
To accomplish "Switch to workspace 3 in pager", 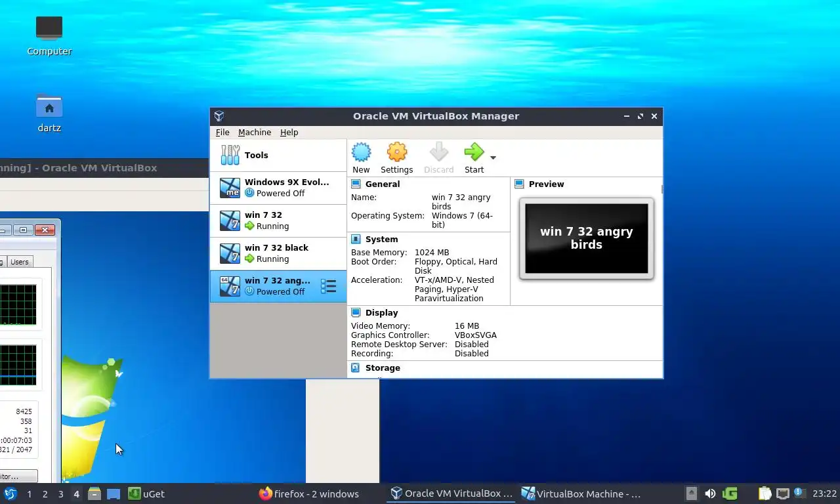I will tap(60, 494).
